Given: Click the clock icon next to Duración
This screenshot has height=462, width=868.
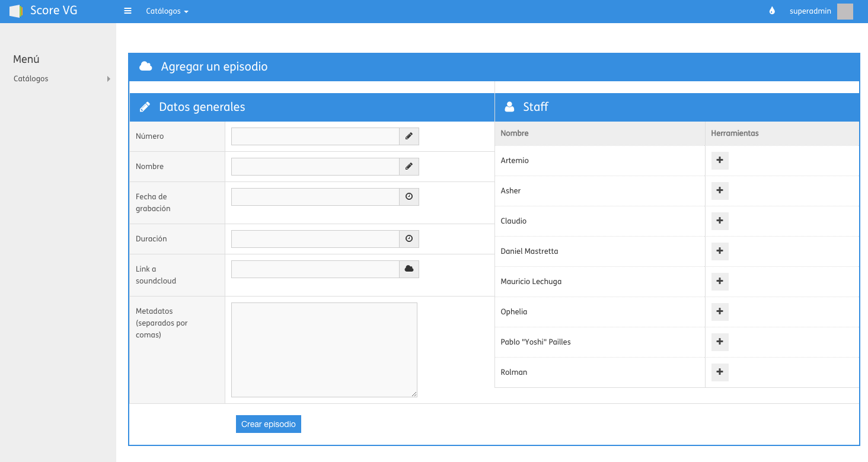Looking at the screenshot, I should [409, 239].
